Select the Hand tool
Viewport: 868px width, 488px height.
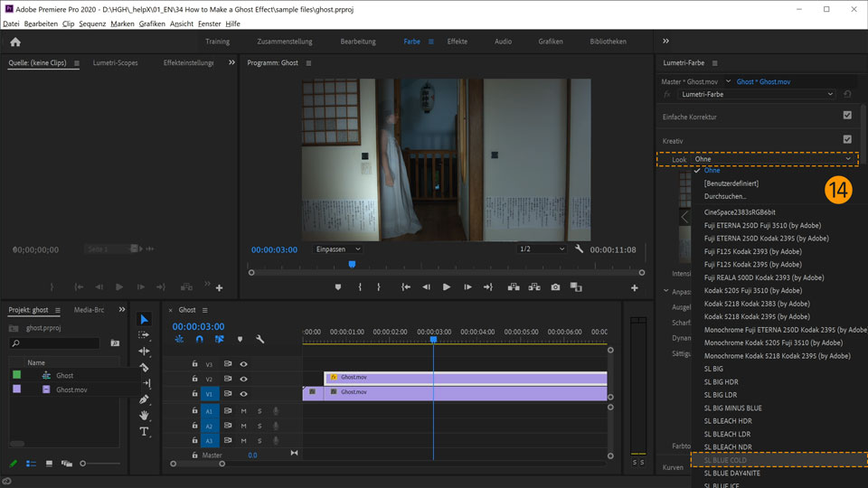[145, 415]
